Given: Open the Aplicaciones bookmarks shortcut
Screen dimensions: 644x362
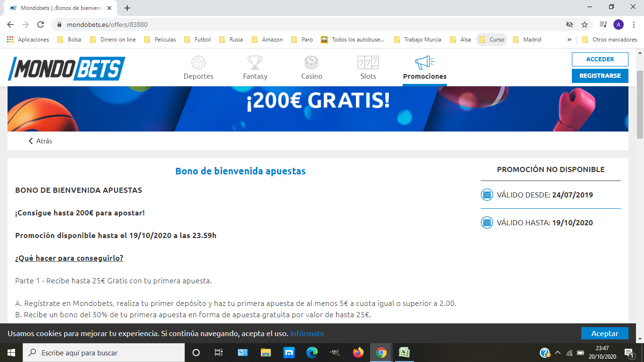Looking at the screenshot, I should click(x=28, y=40).
